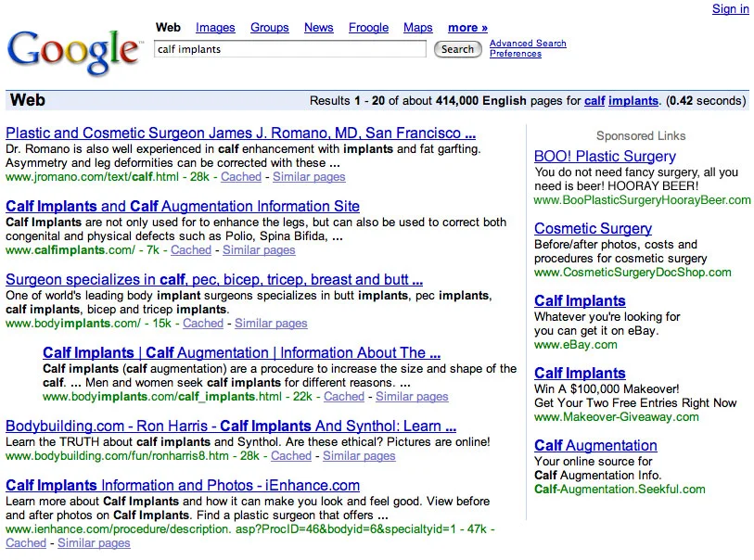The height and width of the screenshot is (560, 754).
Task: Open Advanced Search
Action: pyautogui.click(x=528, y=44)
